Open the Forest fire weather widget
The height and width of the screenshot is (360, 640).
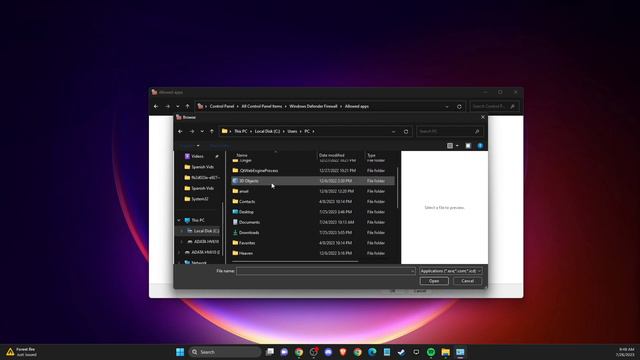click(21, 352)
